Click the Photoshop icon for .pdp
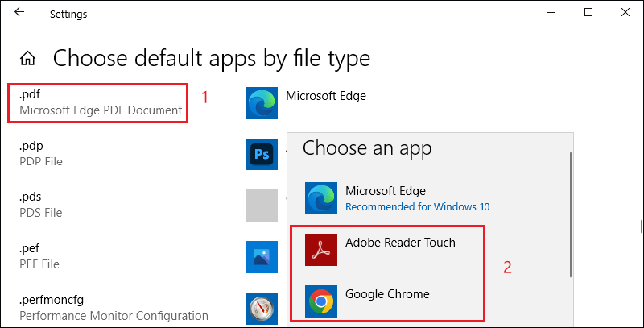The height and width of the screenshot is (328, 644). click(262, 154)
